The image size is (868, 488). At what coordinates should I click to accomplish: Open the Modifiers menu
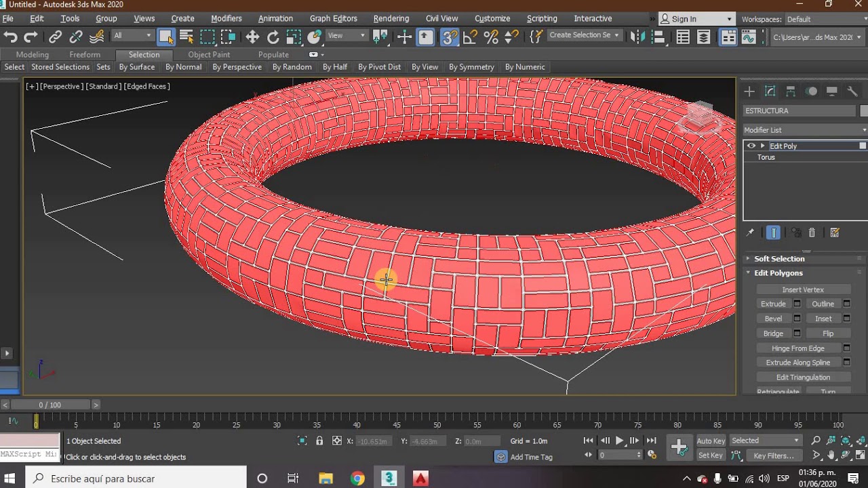(x=226, y=18)
